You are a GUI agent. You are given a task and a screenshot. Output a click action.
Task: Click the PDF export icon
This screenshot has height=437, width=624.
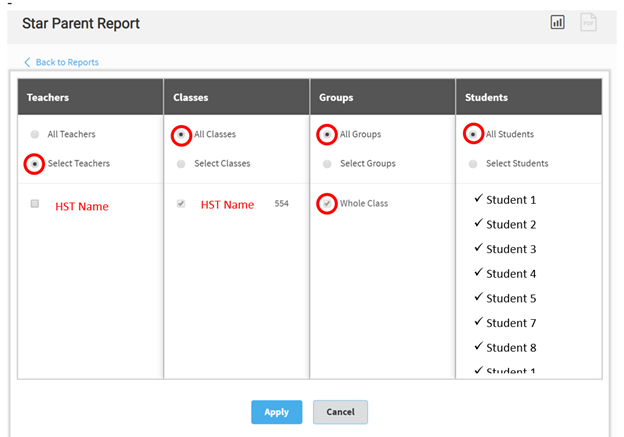[x=588, y=22]
